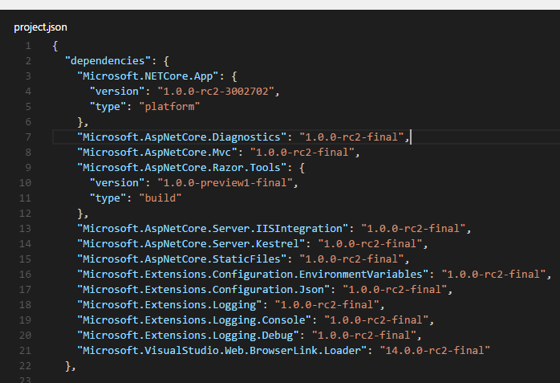This screenshot has width=560, height=383.
Task: Click "Microsoft.AspNetCore.Server.IISIntegration" package name
Action: [x=212, y=229]
